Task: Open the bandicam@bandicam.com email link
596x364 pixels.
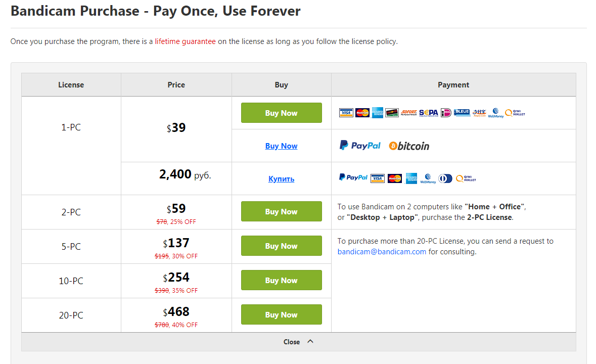Action: pyautogui.click(x=382, y=252)
